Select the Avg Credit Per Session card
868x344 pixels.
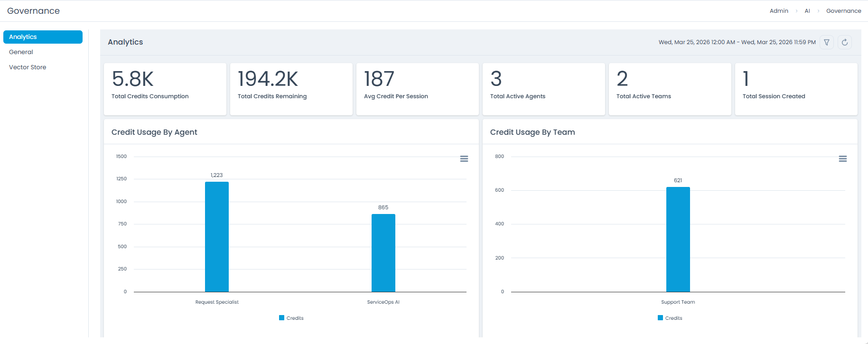[x=417, y=89]
